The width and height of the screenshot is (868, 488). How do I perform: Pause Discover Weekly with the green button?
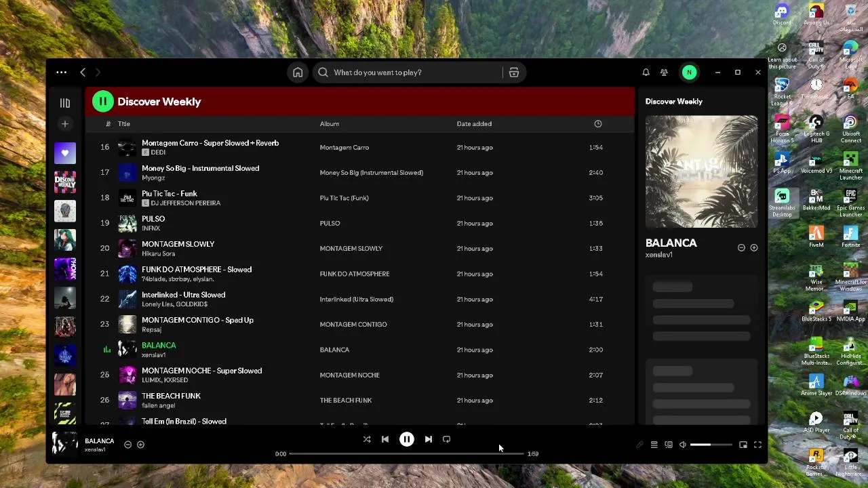click(103, 102)
